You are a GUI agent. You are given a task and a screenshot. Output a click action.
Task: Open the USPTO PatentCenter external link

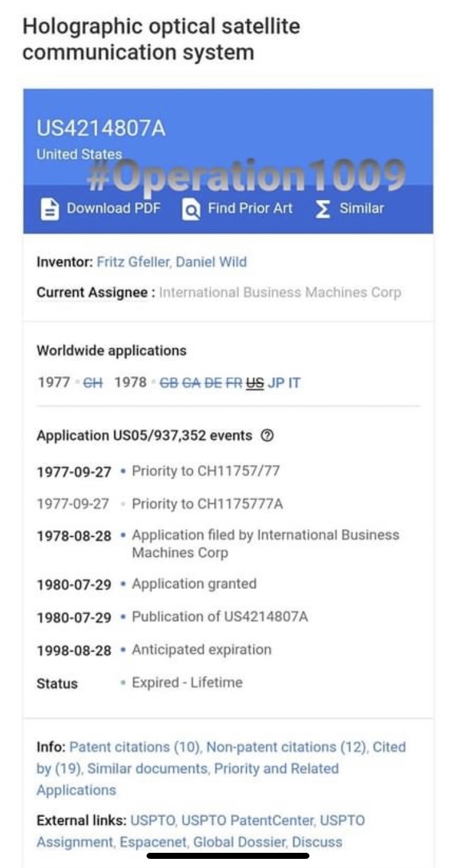click(x=247, y=821)
